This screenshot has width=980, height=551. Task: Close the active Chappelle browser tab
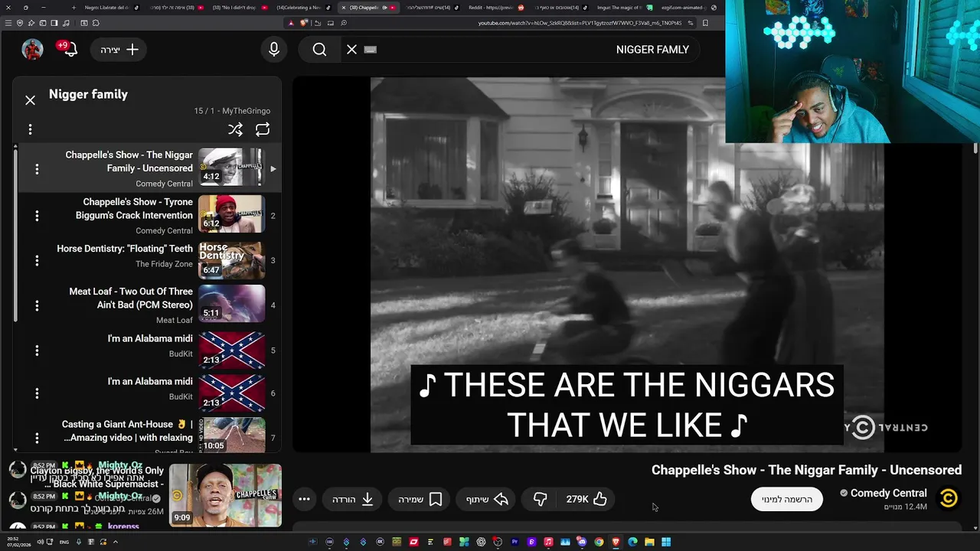tap(343, 8)
